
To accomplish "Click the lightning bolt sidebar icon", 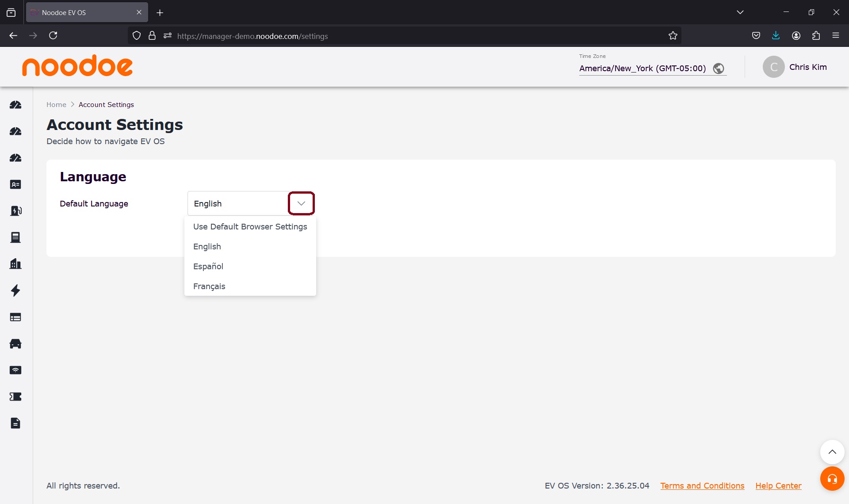I will click(15, 290).
